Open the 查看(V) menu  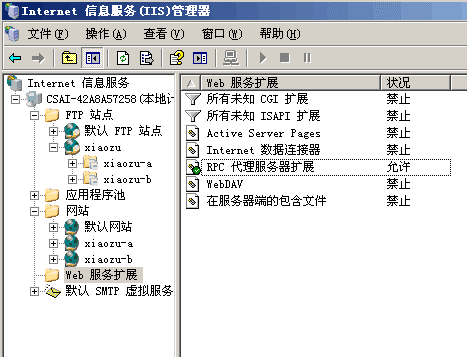(164, 34)
